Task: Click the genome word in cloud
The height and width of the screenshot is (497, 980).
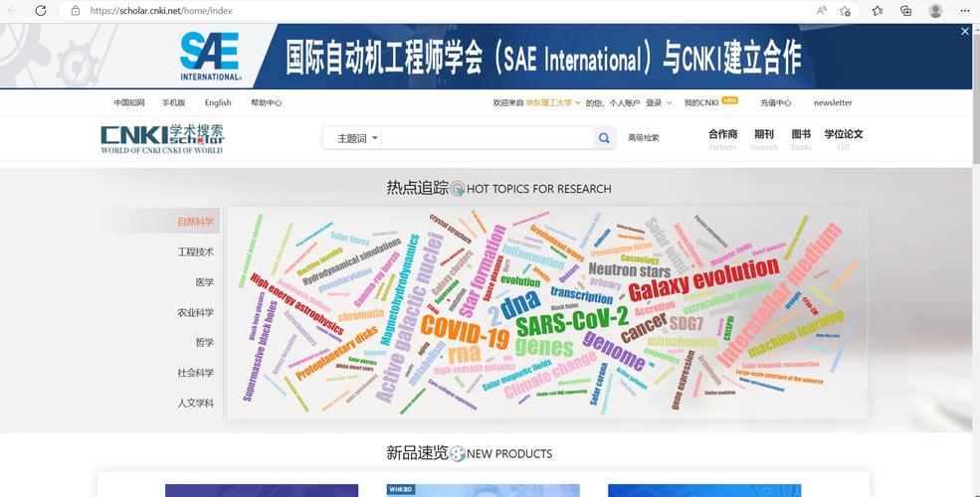Action: [614, 350]
